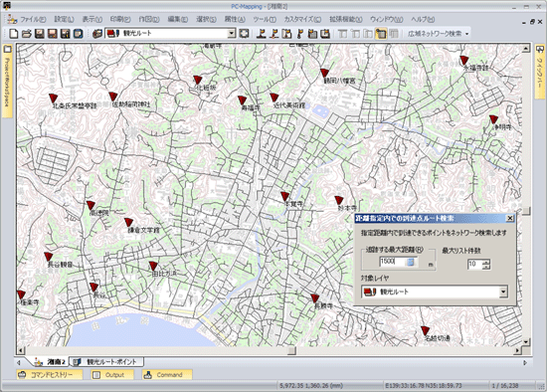
Task: Open the 表示(V) menu
Action: [x=92, y=19]
